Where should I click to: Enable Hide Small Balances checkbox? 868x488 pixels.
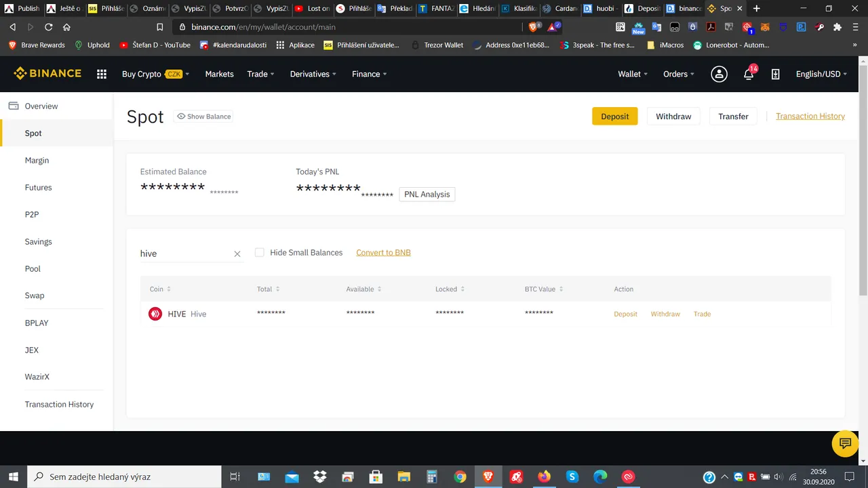coord(259,253)
